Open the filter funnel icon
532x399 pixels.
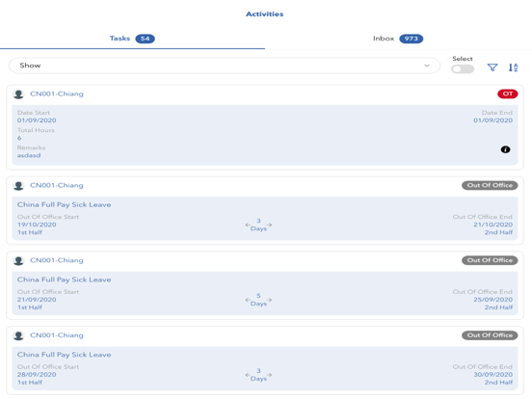[492, 67]
